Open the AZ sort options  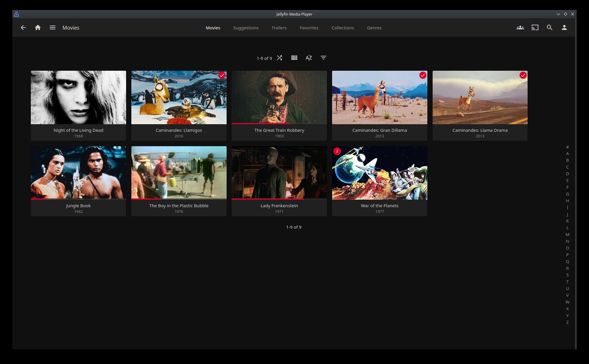pos(309,58)
